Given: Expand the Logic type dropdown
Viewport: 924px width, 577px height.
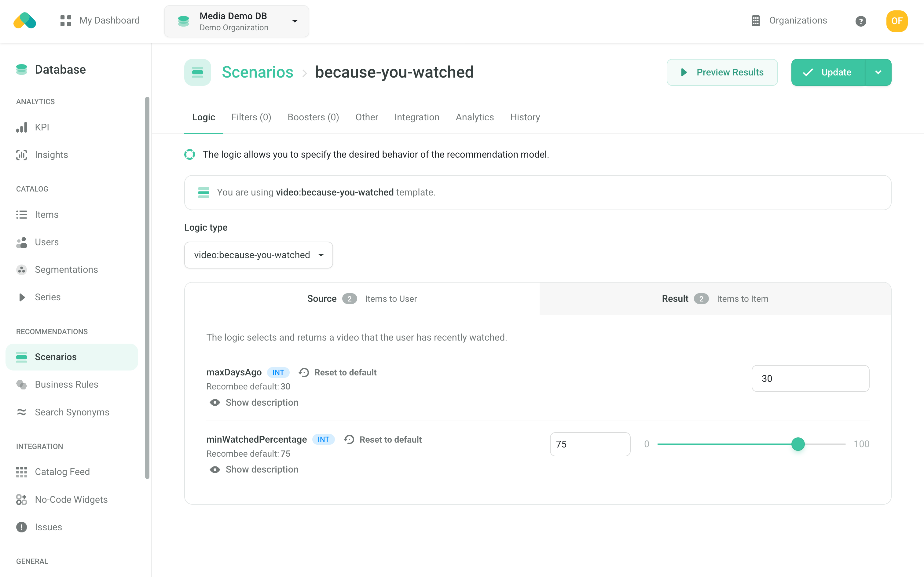Looking at the screenshot, I should click(258, 255).
